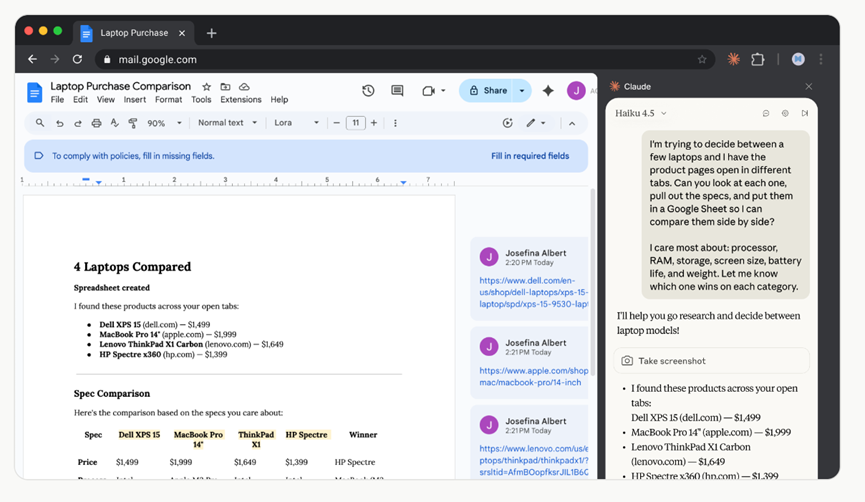The height and width of the screenshot is (502, 865).
Task: Open the zoom 90% dropdown
Action: [x=164, y=123]
